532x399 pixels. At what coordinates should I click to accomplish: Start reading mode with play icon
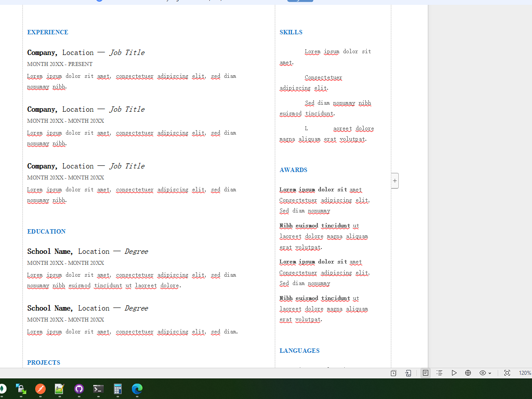(454, 373)
